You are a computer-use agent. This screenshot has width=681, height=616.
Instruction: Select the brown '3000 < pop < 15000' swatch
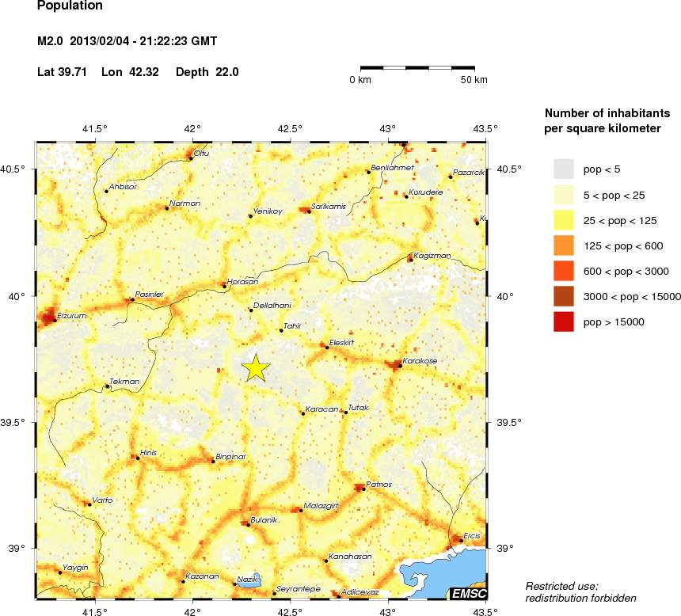tap(563, 296)
